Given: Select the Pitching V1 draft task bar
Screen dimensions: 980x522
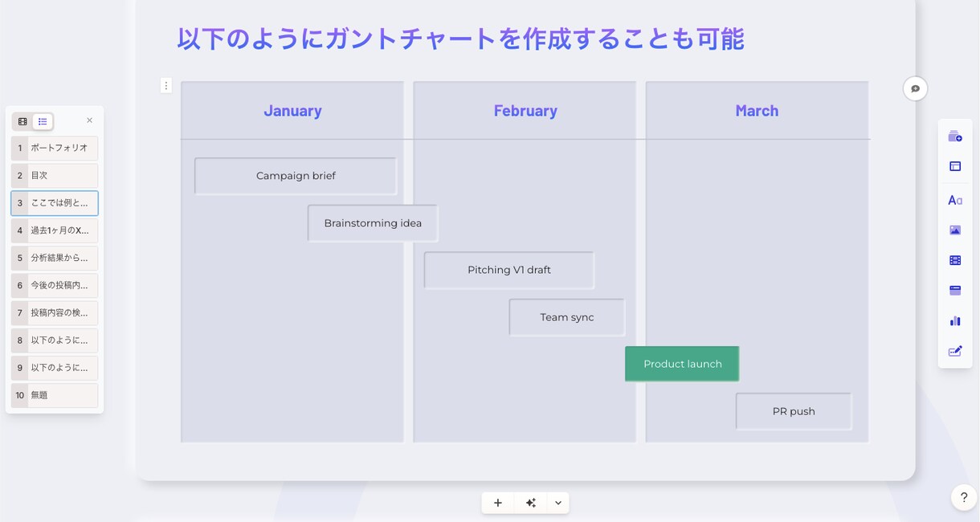Looking at the screenshot, I should (x=509, y=270).
